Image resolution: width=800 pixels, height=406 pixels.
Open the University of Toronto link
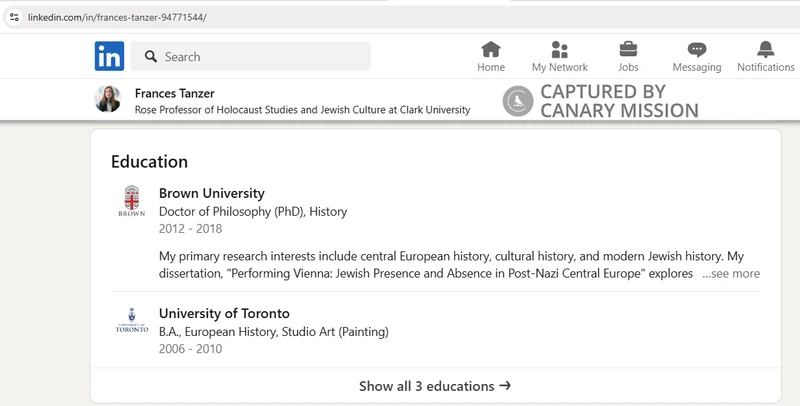tap(224, 313)
